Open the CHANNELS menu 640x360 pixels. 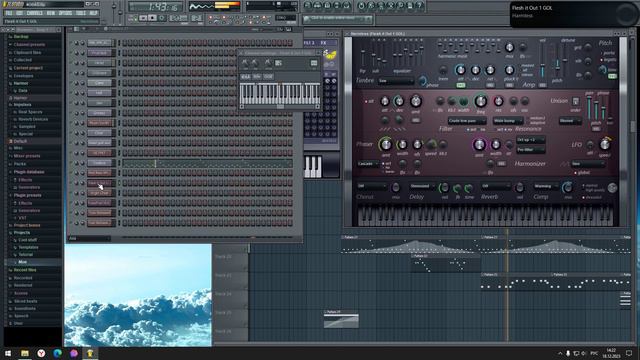tap(35, 13)
